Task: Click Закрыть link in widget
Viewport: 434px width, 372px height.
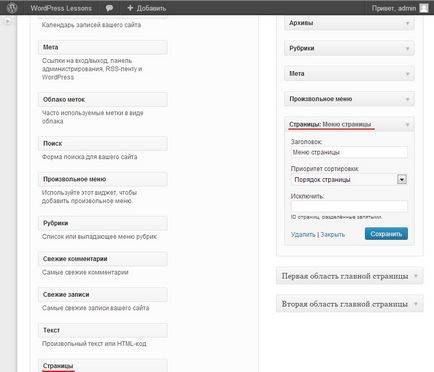Action: coord(332,235)
